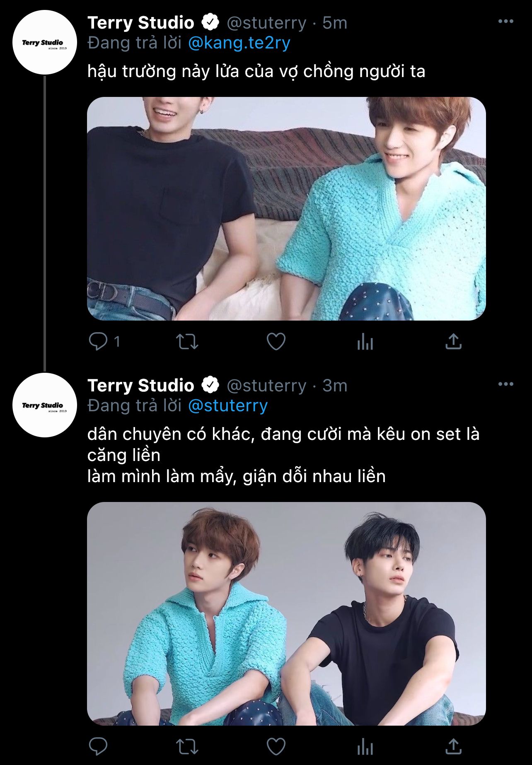Like the second tweet with heart icon
The image size is (532, 765).
(x=276, y=746)
